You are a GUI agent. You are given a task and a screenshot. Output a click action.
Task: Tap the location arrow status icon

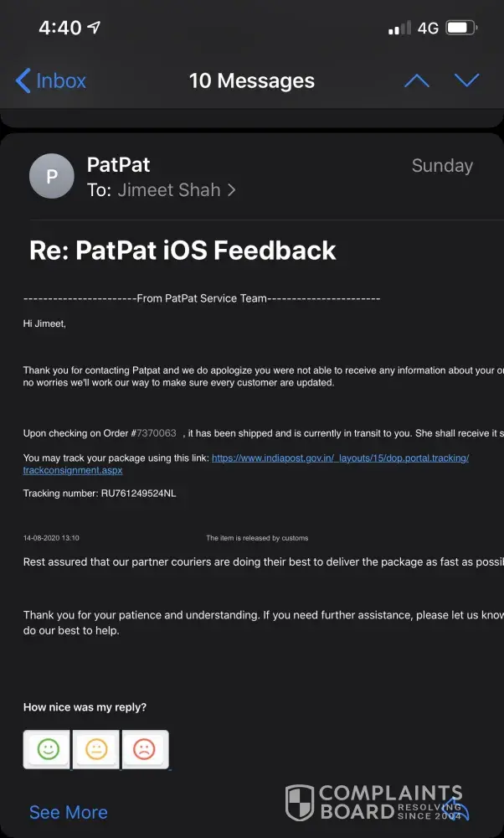[94, 28]
